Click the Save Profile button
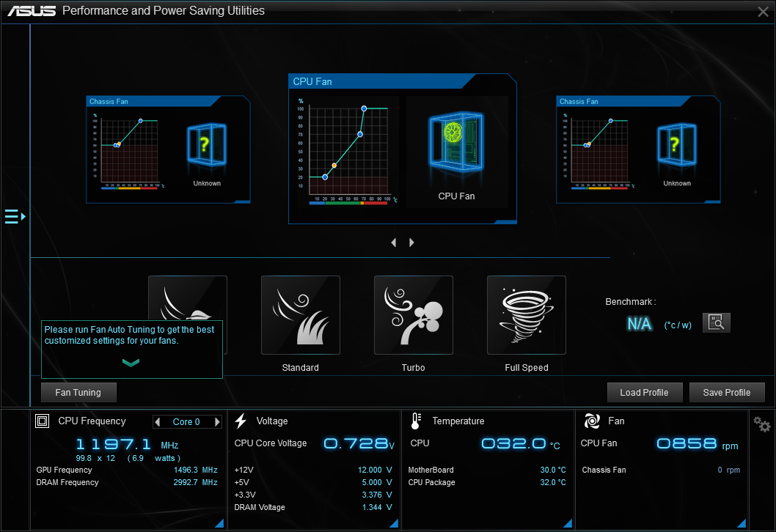This screenshot has height=532, width=776. (x=727, y=392)
